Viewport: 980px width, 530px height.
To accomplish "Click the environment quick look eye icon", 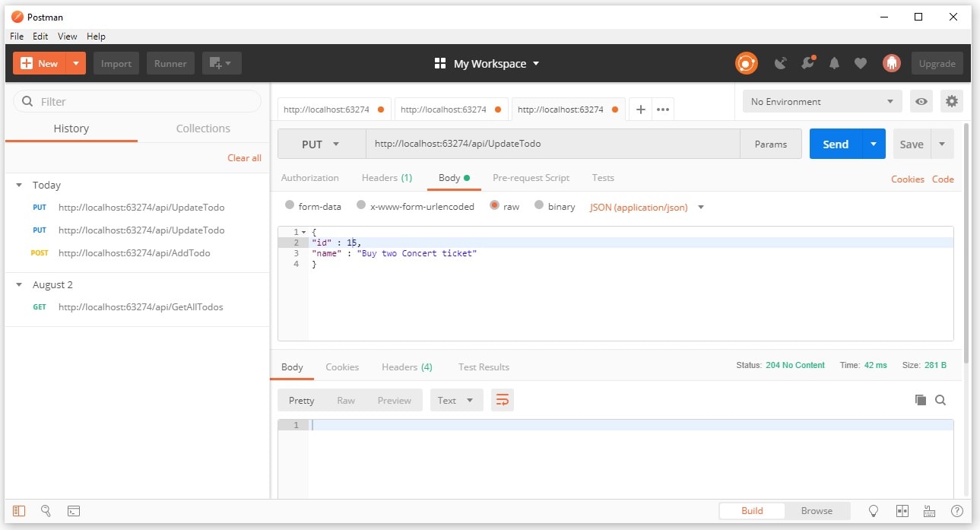I will tap(921, 101).
